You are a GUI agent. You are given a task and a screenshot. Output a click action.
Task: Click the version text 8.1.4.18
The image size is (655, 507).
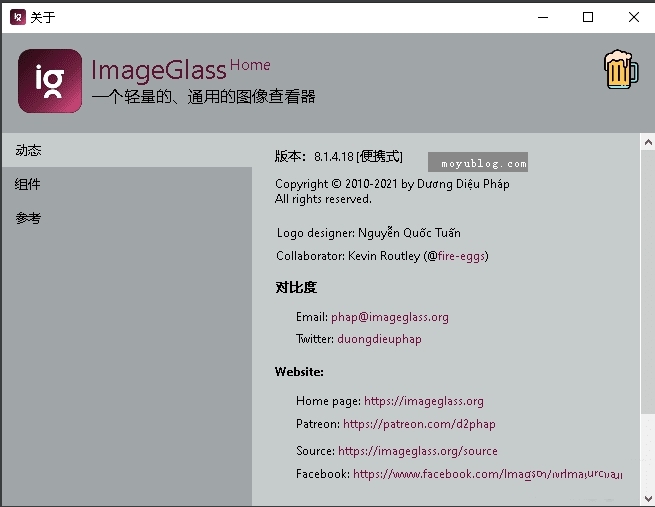[334, 157]
